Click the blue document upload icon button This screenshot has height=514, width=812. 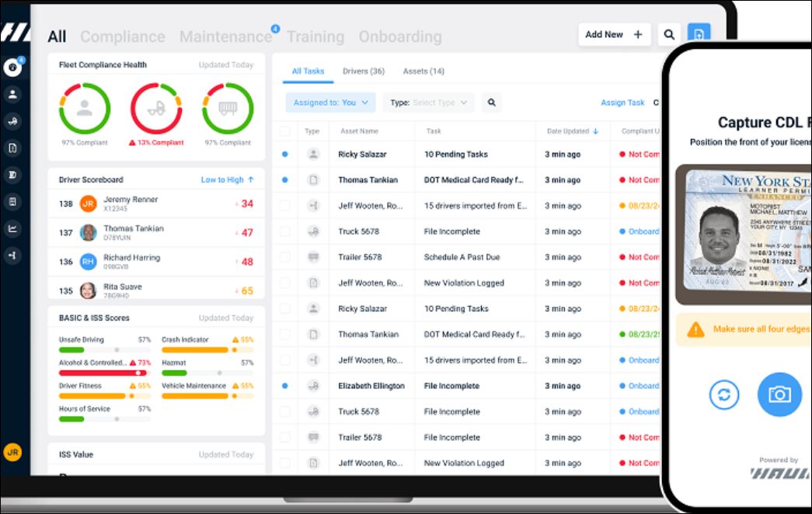[699, 35]
